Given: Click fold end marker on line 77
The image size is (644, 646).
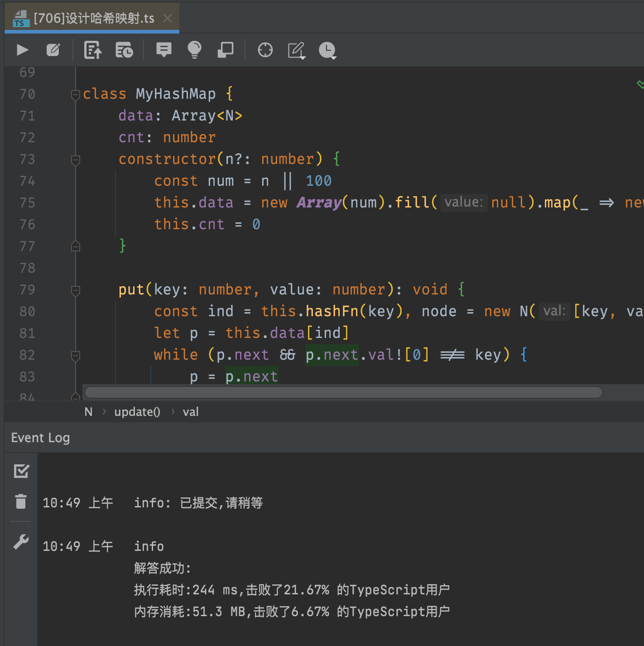Looking at the screenshot, I should (76, 246).
